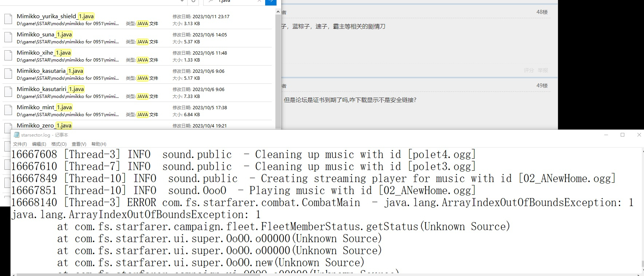
Task: Select the Mimikko_xihe_1.java search result
Action: coord(44,53)
